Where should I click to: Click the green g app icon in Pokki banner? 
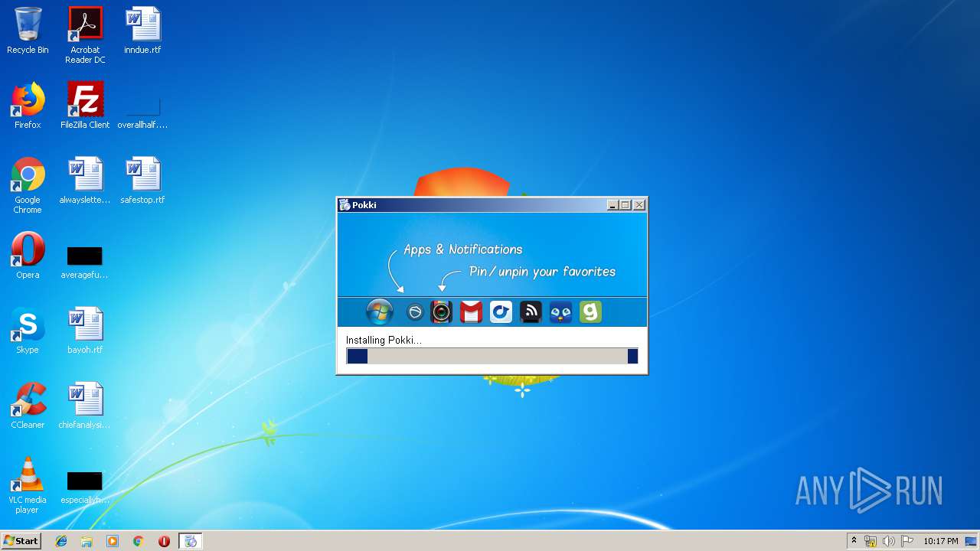click(590, 311)
